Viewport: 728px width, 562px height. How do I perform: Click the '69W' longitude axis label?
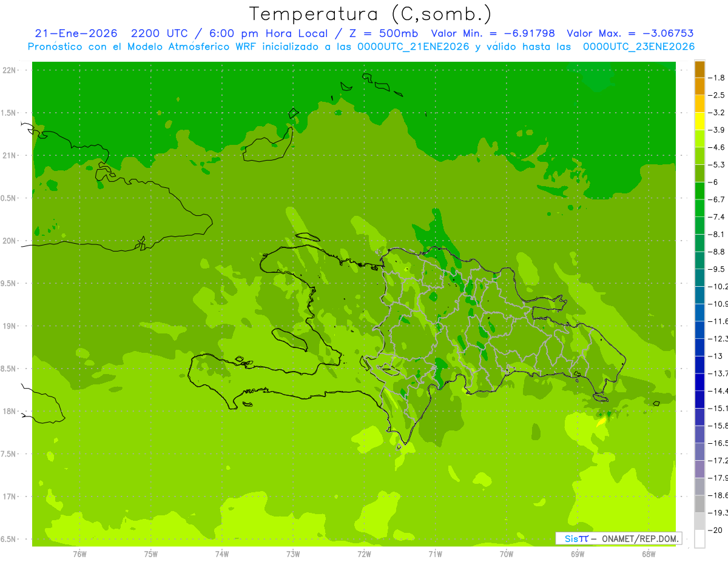(x=578, y=554)
